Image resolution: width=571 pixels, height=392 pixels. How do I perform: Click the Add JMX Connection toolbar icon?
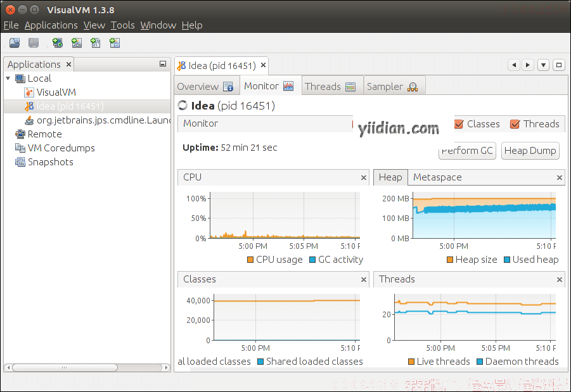click(x=77, y=43)
